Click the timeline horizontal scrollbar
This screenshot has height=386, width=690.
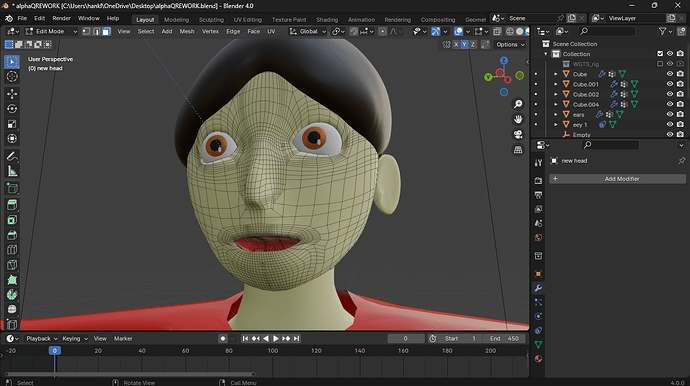[131, 374]
